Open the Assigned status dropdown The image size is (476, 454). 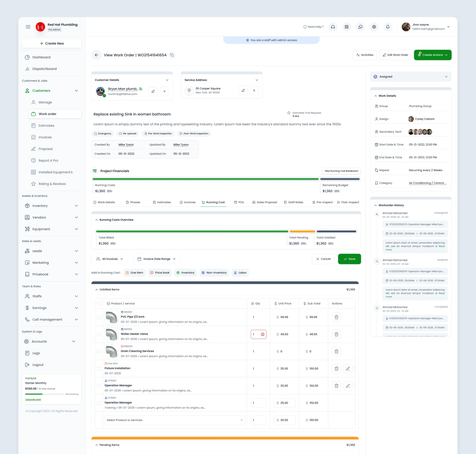(x=411, y=77)
